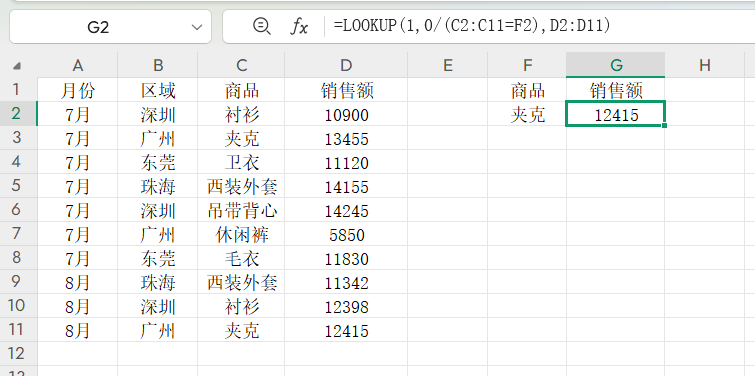Click cell G1 header 销售额
The image size is (755, 376).
click(x=616, y=90)
